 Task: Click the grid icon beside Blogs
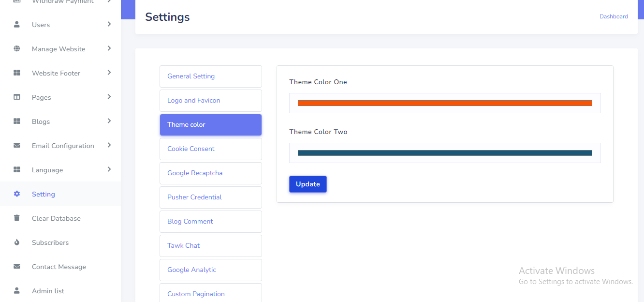click(x=17, y=121)
